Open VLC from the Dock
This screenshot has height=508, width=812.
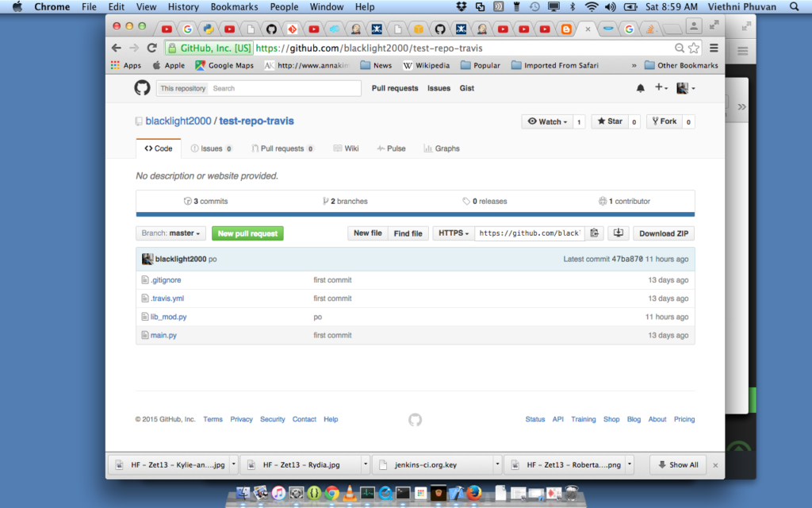[350, 493]
